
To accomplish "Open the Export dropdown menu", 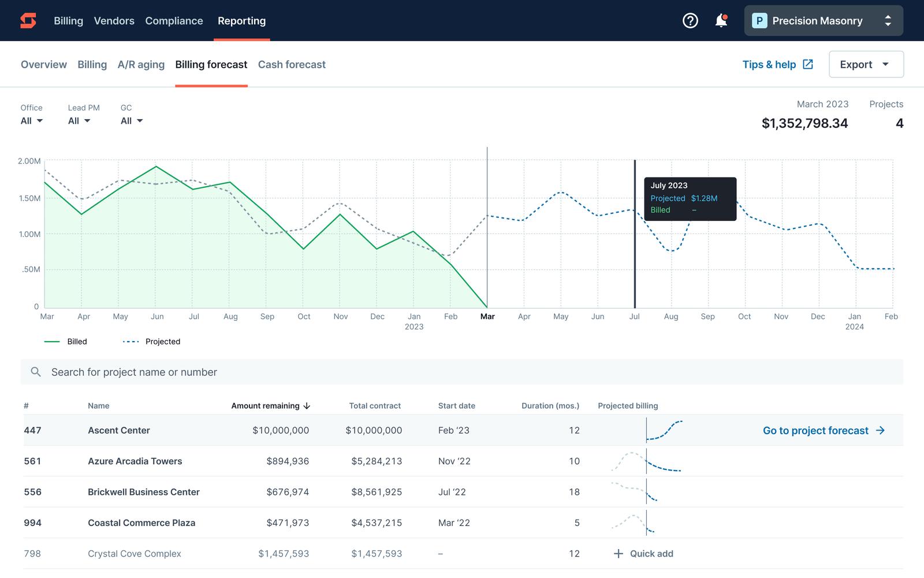I will pyautogui.click(x=866, y=64).
